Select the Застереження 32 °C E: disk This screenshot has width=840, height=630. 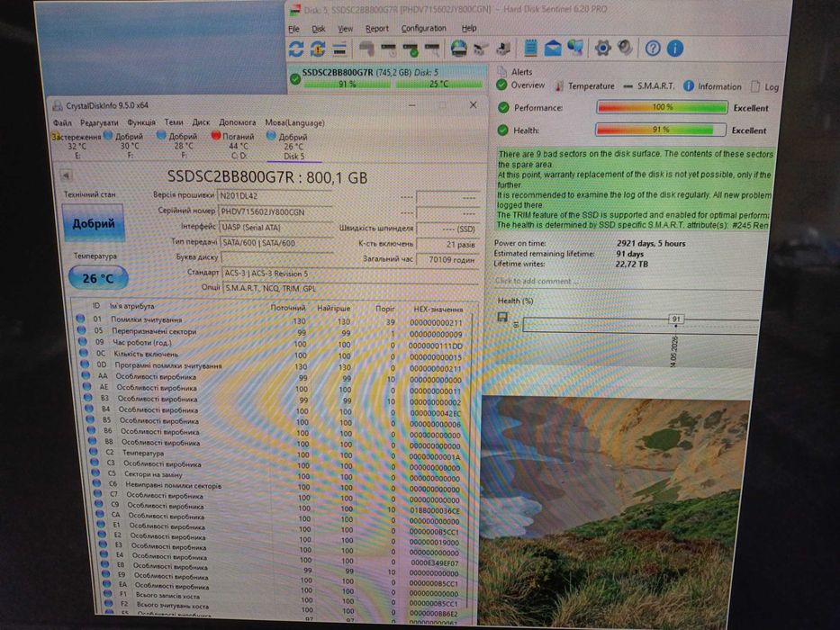(x=77, y=146)
